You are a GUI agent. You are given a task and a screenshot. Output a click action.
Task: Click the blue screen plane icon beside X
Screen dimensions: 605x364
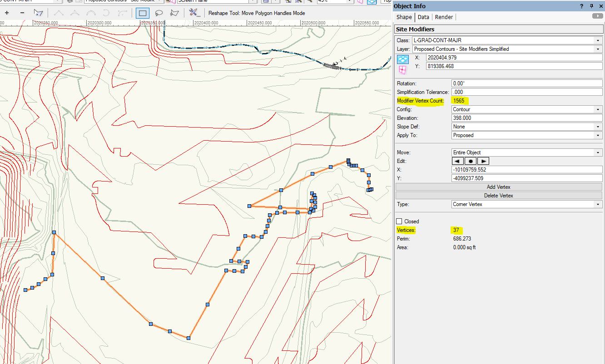pos(403,59)
